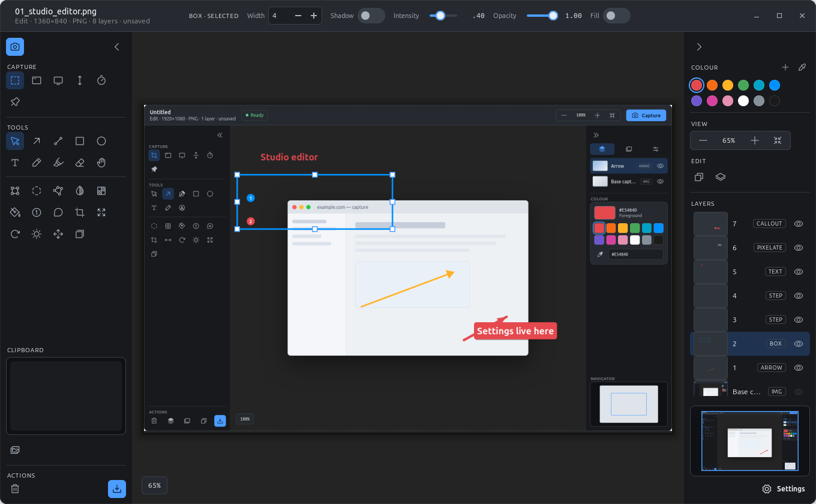Hide the TEXT layer 5

click(x=799, y=272)
